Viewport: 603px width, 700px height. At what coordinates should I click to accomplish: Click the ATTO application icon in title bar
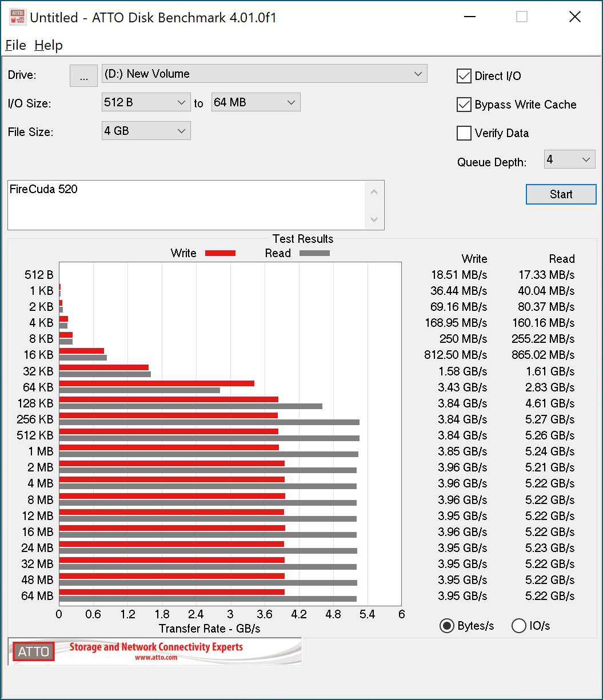click(x=17, y=17)
